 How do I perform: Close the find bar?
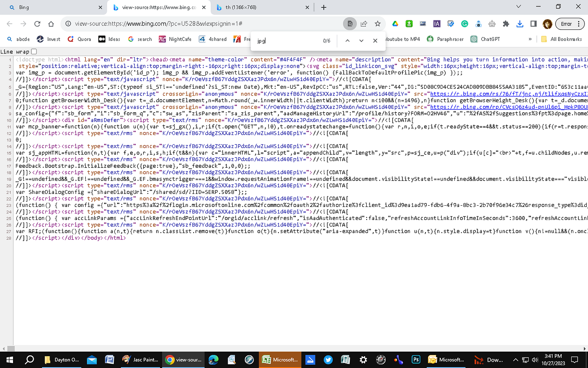(x=375, y=41)
